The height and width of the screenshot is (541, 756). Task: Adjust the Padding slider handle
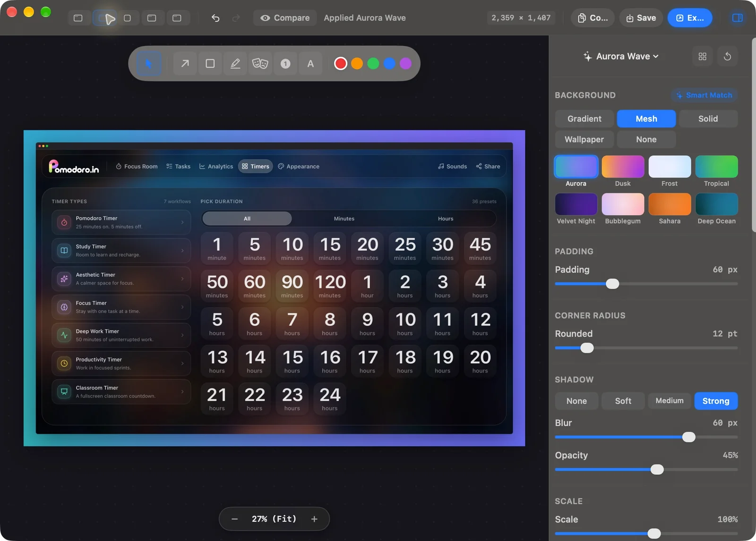coord(612,284)
